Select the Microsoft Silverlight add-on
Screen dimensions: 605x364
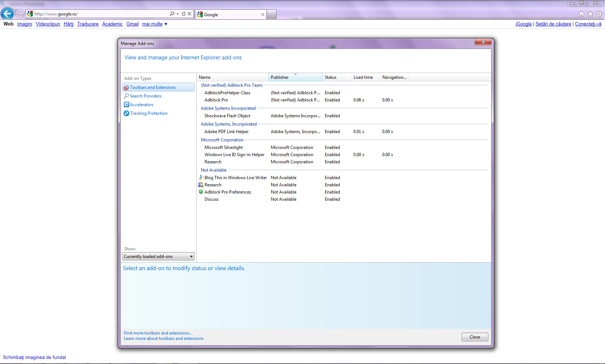point(342,147)
